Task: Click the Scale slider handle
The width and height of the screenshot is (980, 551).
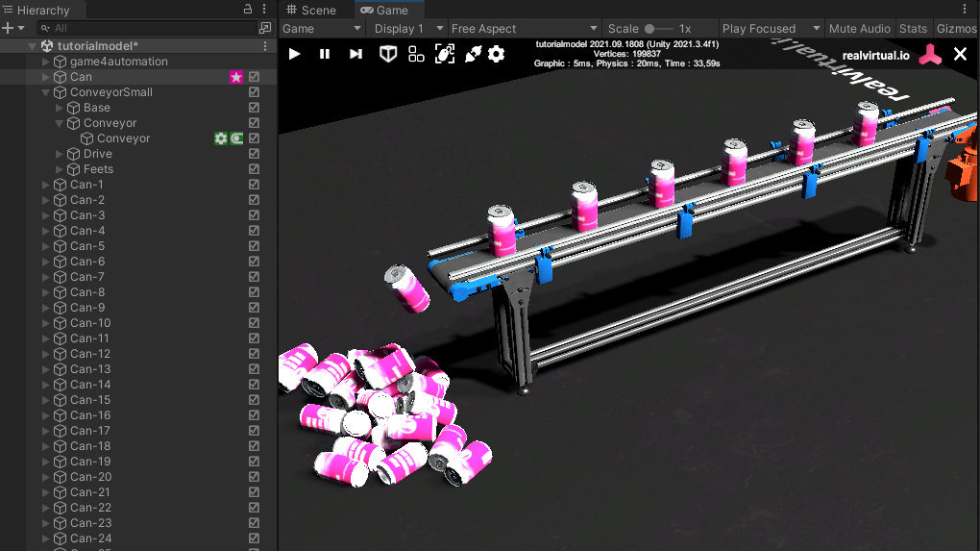Action: pyautogui.click(x=650, y=29)
